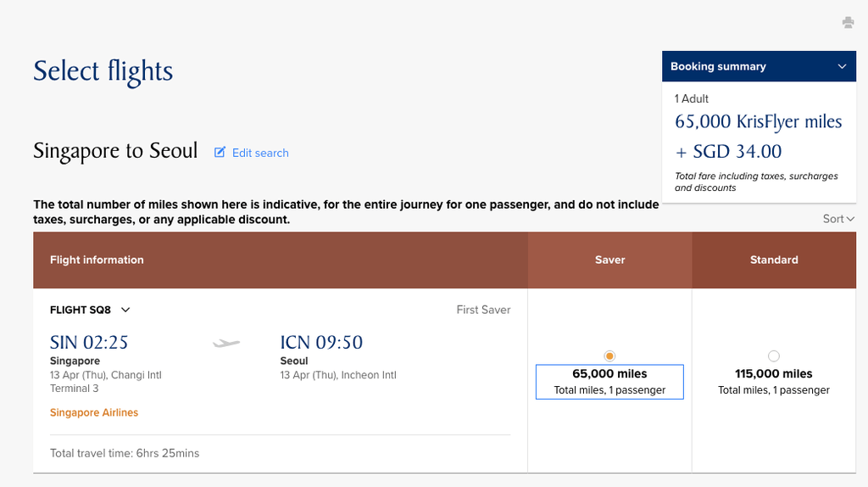Open the Sort dropdown

click(838, 219)
